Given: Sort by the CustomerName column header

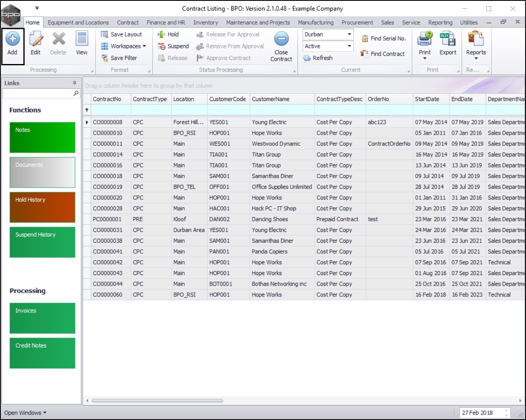Looking at the screenshot, I should tap(282, 99).
